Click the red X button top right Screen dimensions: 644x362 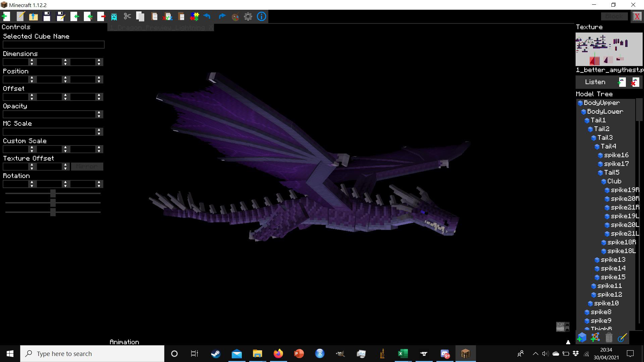coord(637,16)
